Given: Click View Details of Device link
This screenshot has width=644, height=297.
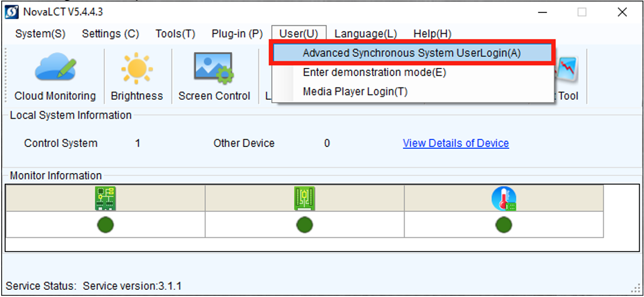Looking at the screenshot, I should pyautogui.click(x=455, y=143).
